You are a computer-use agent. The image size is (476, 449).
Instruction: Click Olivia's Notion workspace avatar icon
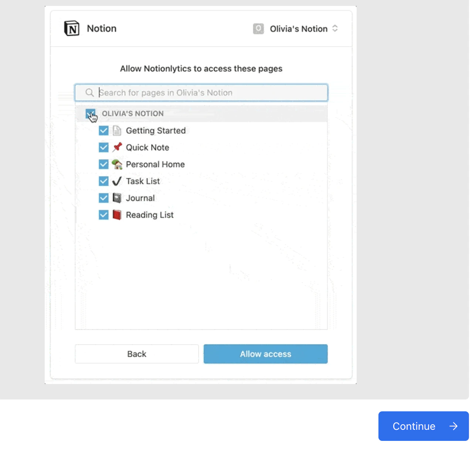tap(258, 28)
